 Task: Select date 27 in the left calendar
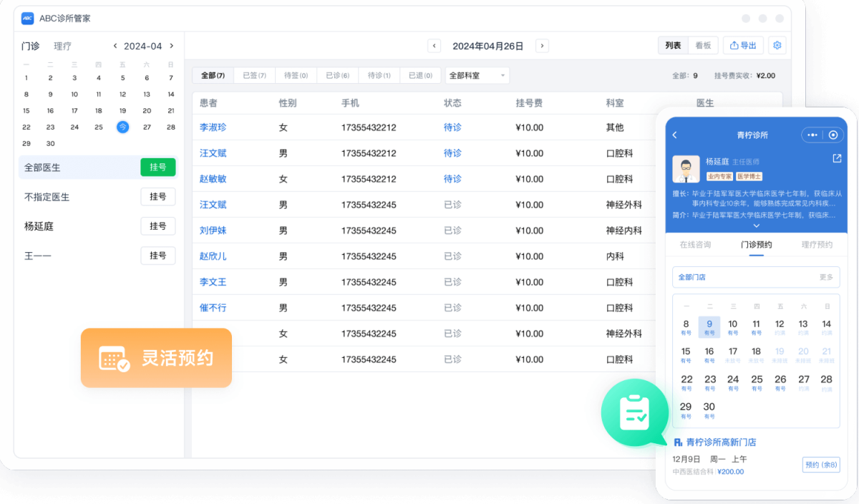147,127
